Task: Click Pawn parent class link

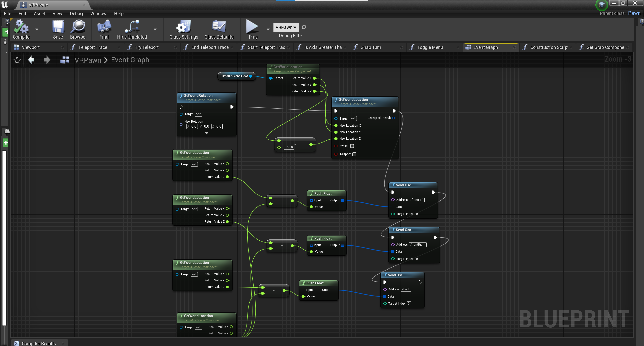Action: click(x=634, y=13)
